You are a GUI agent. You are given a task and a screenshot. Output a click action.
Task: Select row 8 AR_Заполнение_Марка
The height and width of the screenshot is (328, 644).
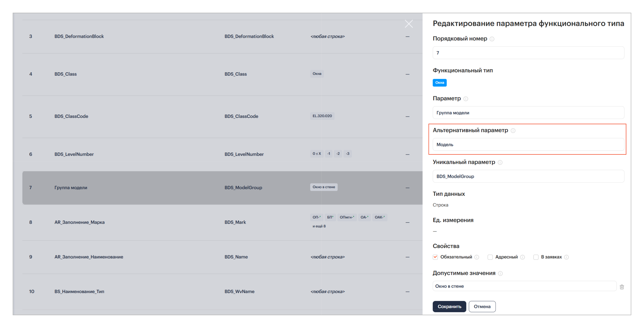click(79, 222)
